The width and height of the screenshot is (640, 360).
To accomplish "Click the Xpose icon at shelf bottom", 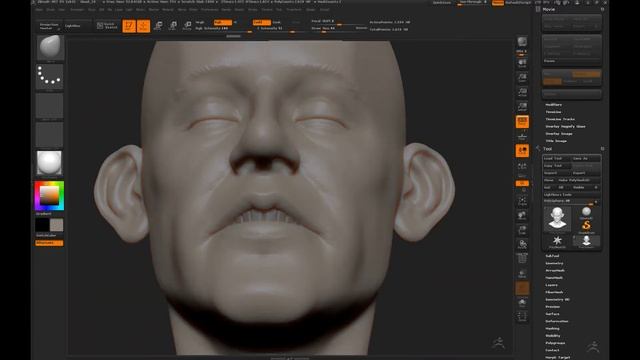I will tap(522, 317).
